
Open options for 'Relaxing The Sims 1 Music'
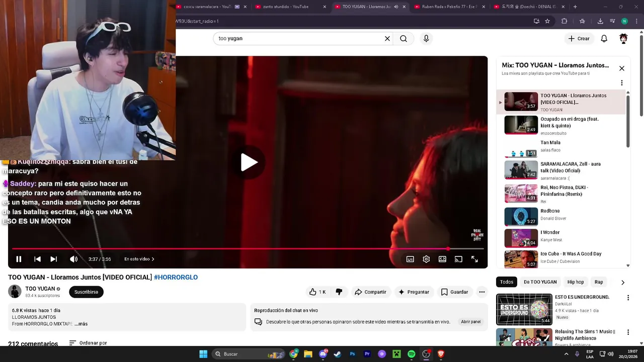coord(628,332)
